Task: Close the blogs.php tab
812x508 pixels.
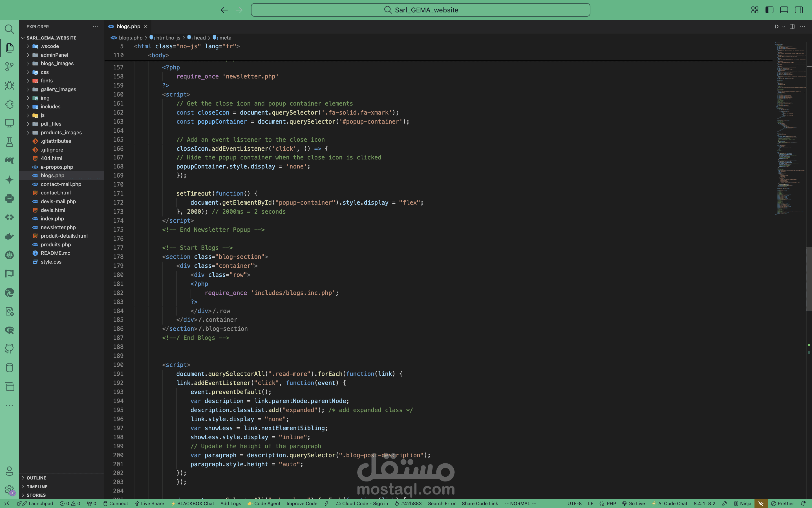Action: (x=145, y=27)
